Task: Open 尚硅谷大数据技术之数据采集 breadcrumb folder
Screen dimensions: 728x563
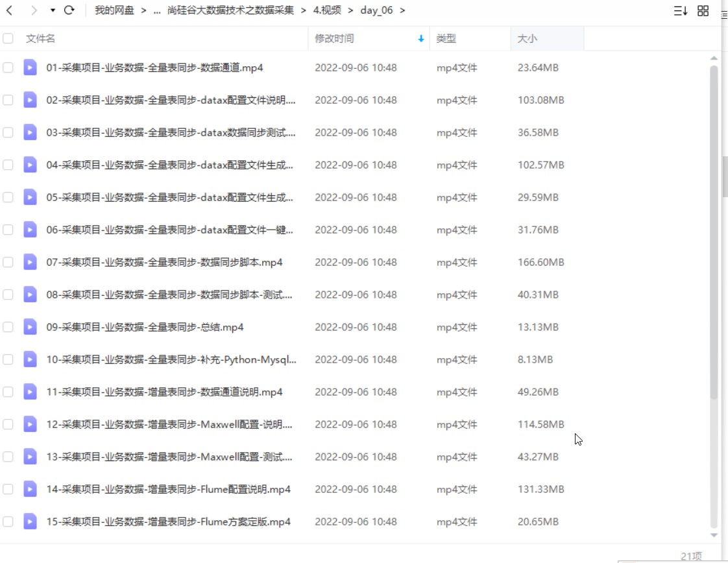Action: [x=230, y=10]
